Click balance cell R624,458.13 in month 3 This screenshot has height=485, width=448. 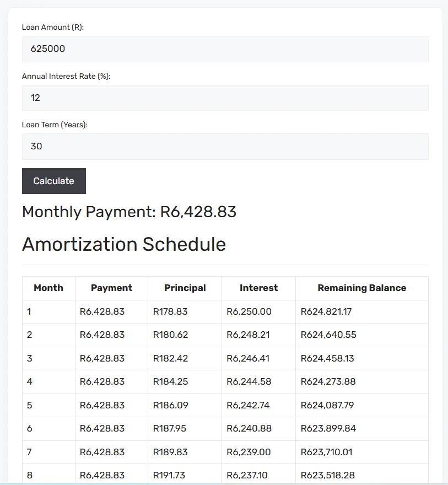[362, 358]
